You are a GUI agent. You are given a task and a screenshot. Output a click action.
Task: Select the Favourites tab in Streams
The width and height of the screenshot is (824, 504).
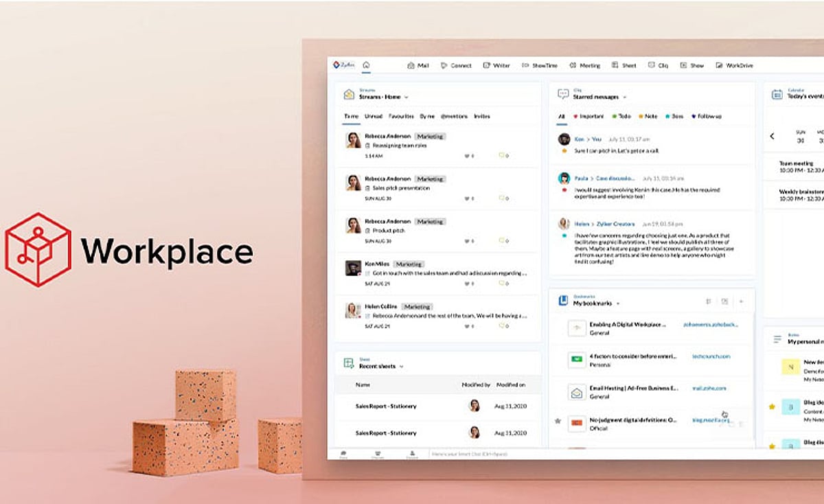click(x=401, y=117)
